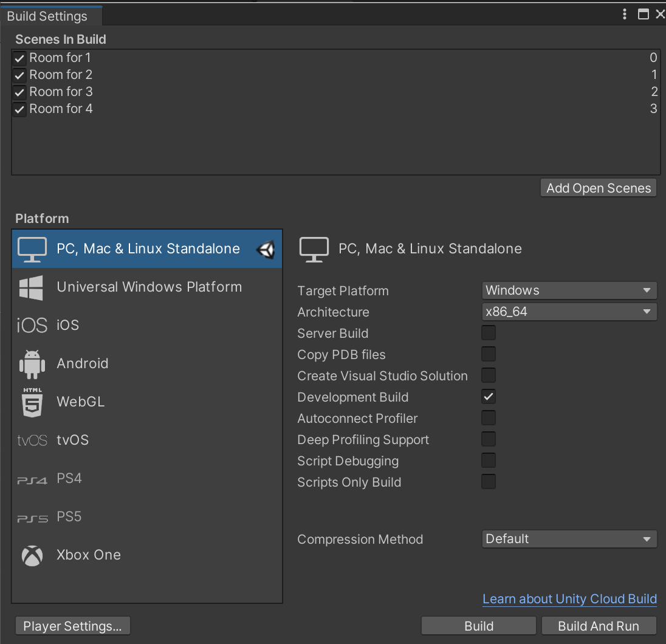The height and width of the screenshot is (644, 666).
Task: Enable Scripts Only Build checkbox
Action: click(489, 481)
